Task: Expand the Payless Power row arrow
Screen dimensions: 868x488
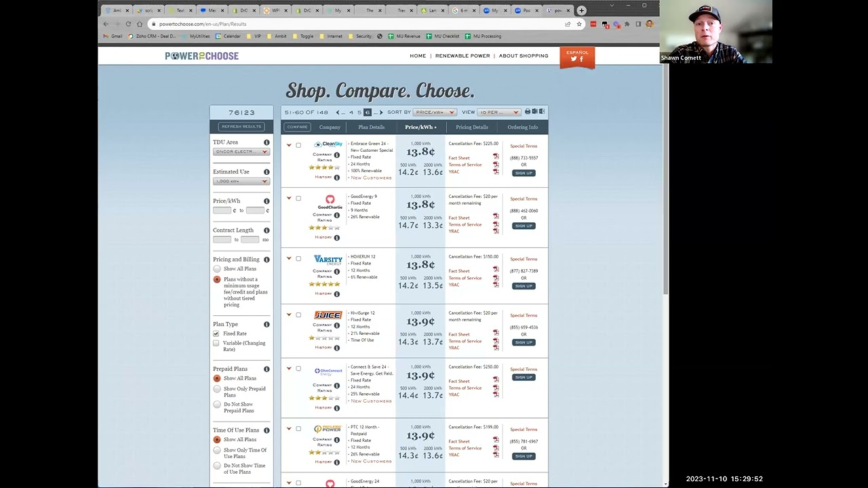Action: coord(289,429)
